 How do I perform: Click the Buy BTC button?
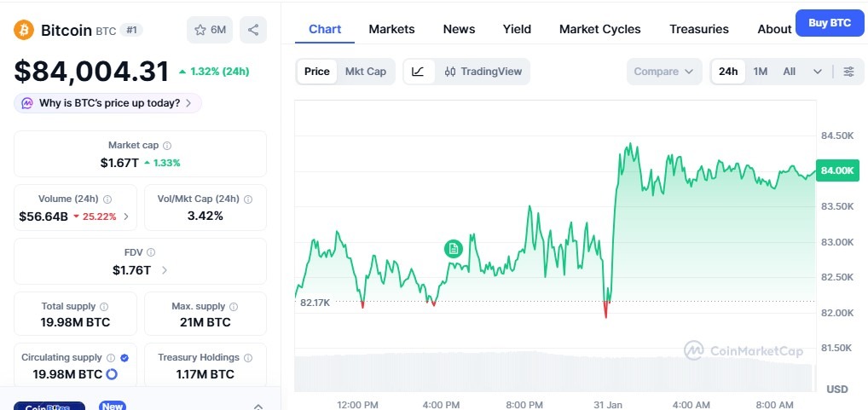pos(830,23)
